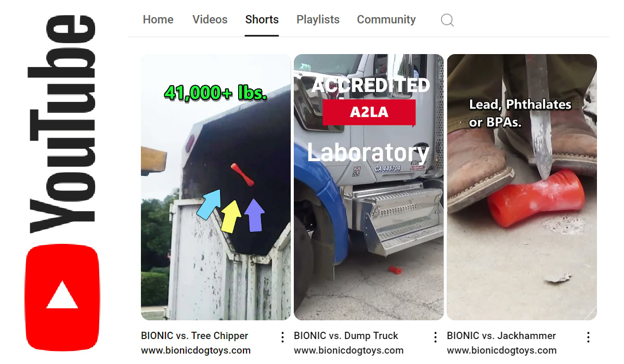
Task: Click the BIONIC vs. Jackhammer title
Action: (x=501, y=336)
